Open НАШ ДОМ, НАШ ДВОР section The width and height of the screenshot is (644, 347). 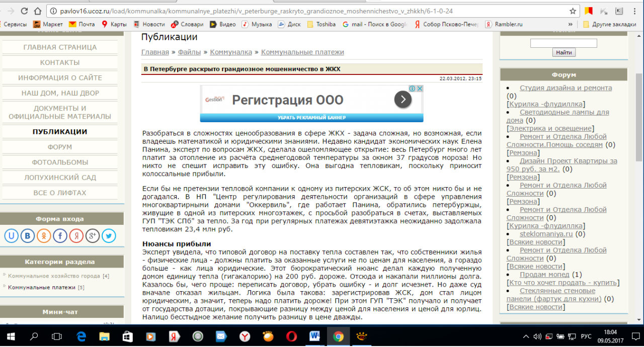click(60, 93)
